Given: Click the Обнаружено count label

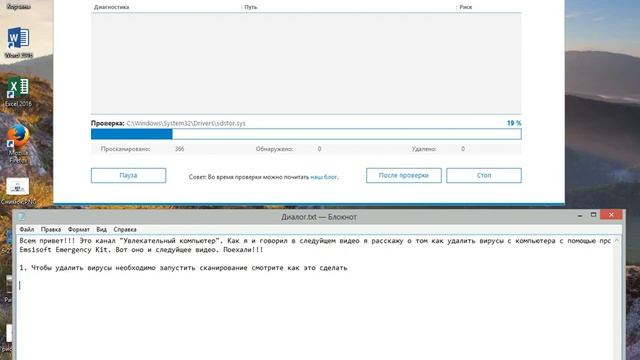Looking at the screenshot, I should [274, 149].
